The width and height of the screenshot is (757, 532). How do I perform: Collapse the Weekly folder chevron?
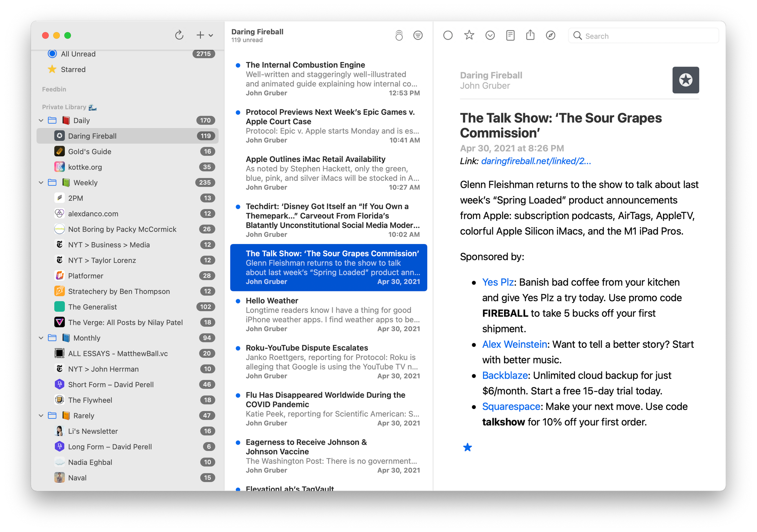point(41,182)
